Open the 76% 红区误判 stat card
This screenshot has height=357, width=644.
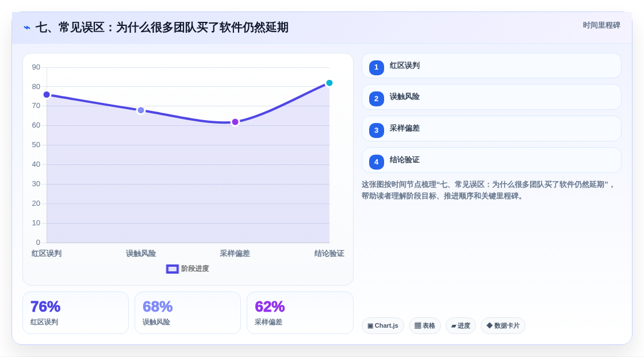coord(75,313)
